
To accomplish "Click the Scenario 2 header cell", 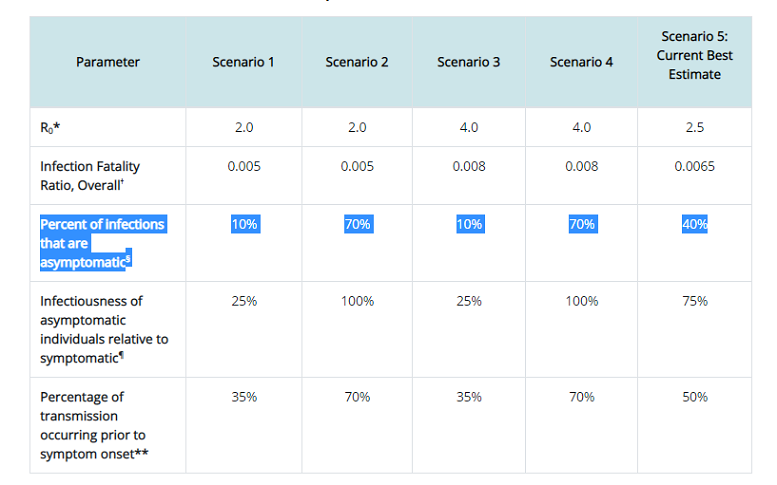I will (357, 62).
